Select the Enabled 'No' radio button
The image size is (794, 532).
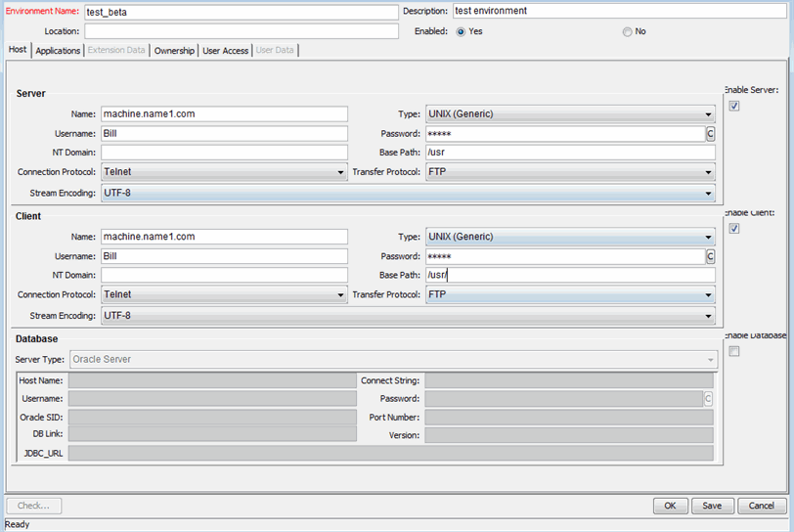[627, 31]
